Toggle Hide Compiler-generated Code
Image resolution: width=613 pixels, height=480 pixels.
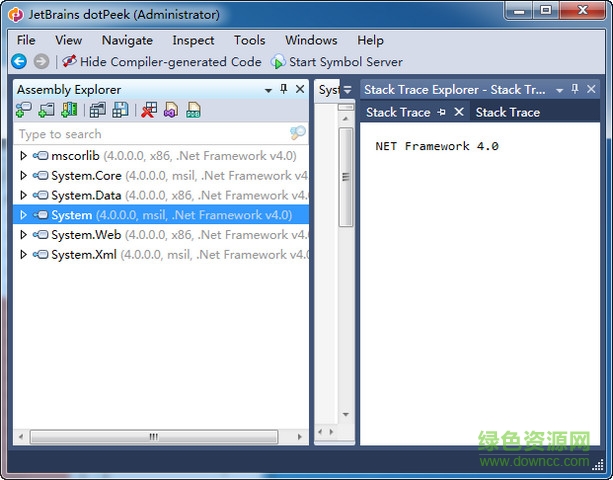[x=162, y=61]
